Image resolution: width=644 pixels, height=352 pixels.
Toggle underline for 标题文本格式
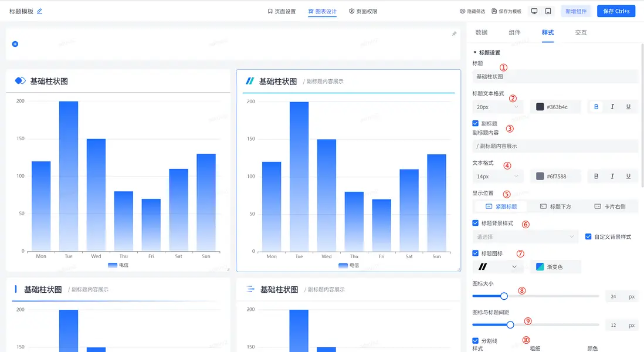click(628, 107)
